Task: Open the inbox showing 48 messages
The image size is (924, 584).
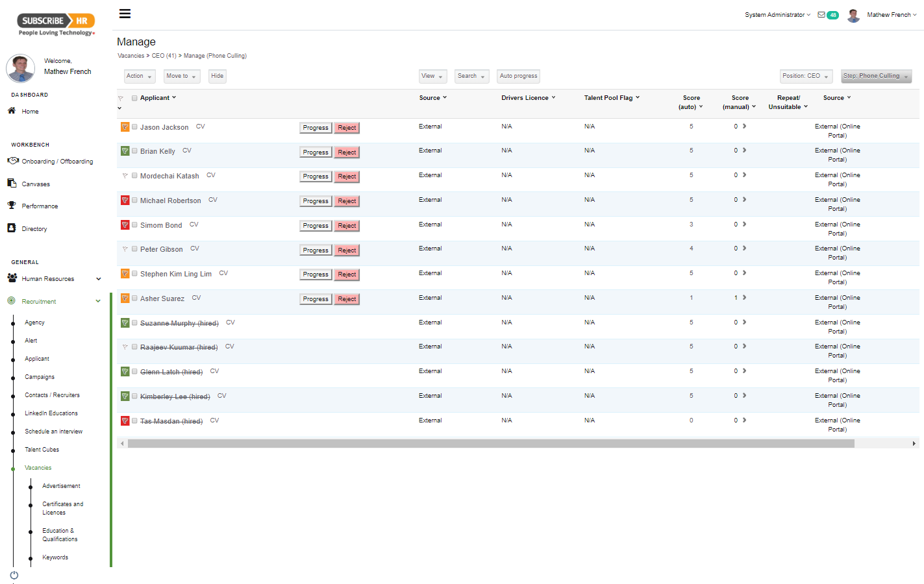Action: pos(827,14)
